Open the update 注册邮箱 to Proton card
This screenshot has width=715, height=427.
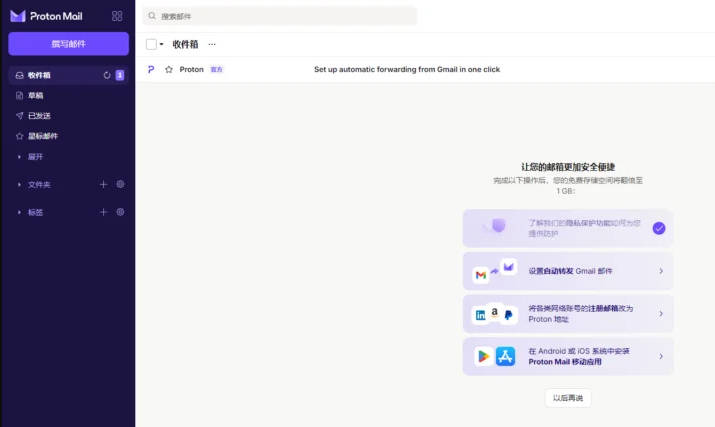pyautogui.click(x=568, y=314)
